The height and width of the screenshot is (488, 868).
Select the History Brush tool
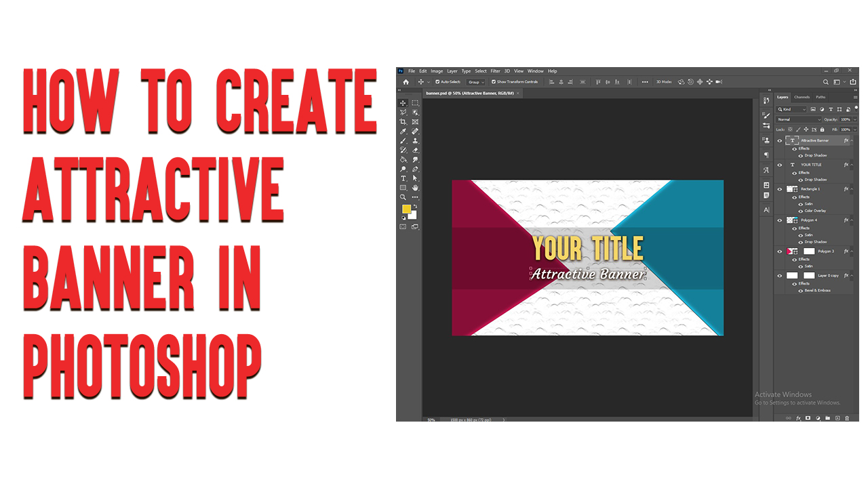point(403,150)
